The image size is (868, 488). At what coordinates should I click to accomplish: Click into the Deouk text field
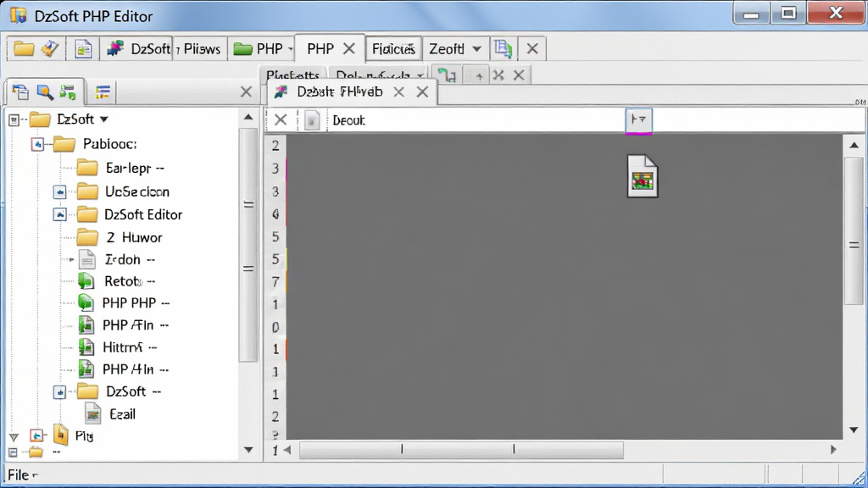click(476, 120)
